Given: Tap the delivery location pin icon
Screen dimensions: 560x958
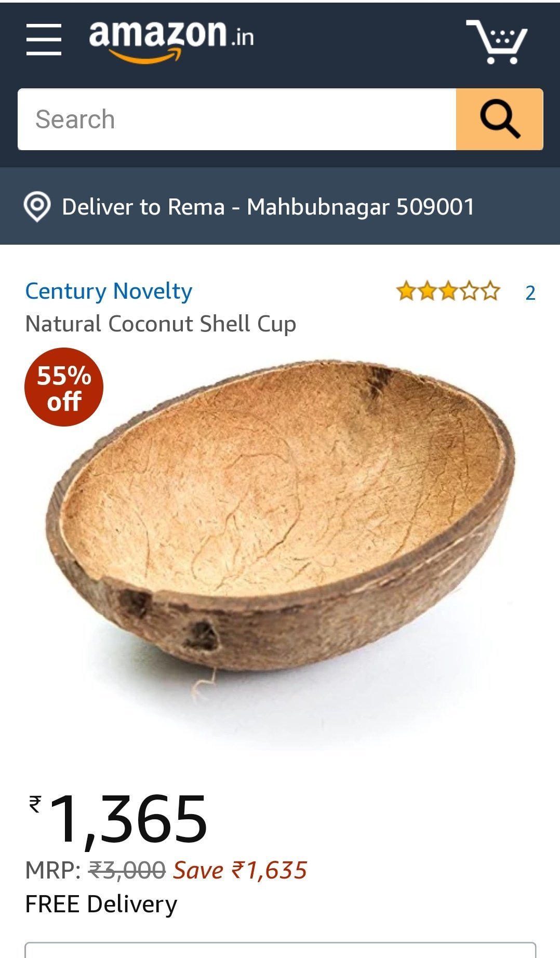Looking at the screenshot, I should point(37,207).
